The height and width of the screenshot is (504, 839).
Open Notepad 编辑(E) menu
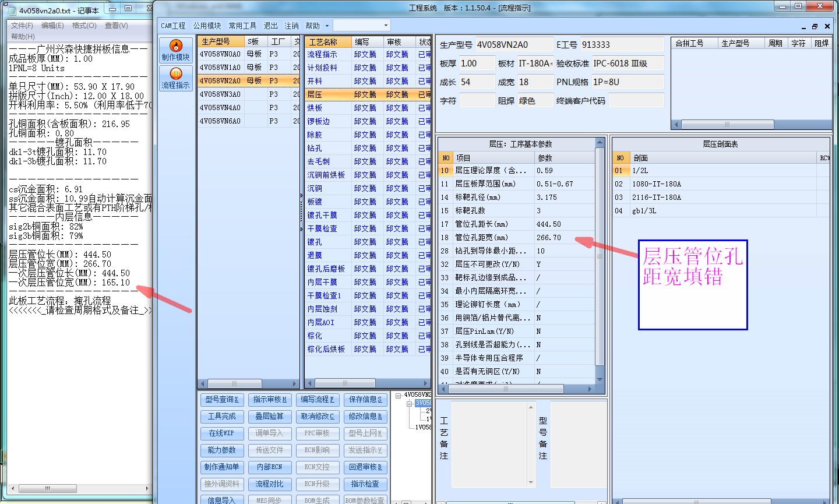[x=52, y=26]
